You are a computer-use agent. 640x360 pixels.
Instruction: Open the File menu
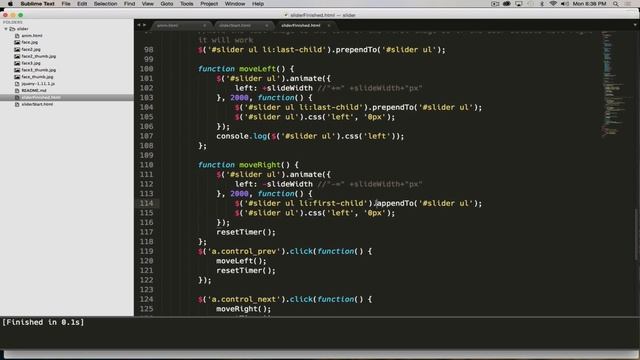click(66, 4)
